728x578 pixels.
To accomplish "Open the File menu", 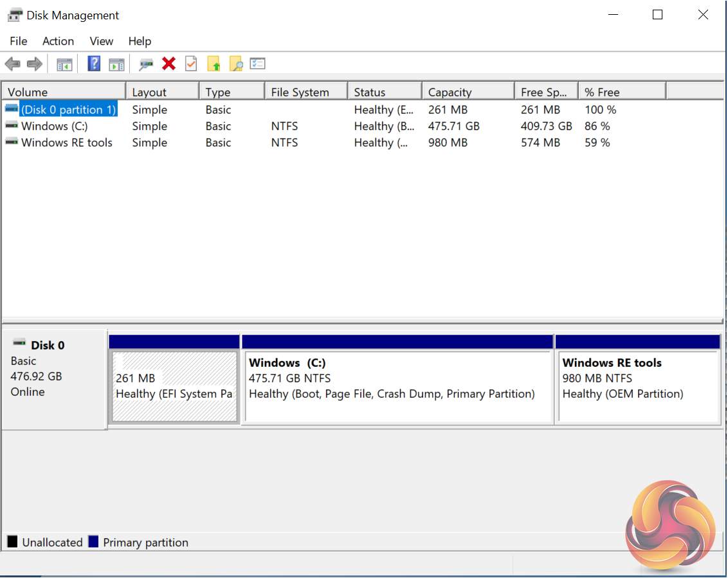I will coord(18,41).
